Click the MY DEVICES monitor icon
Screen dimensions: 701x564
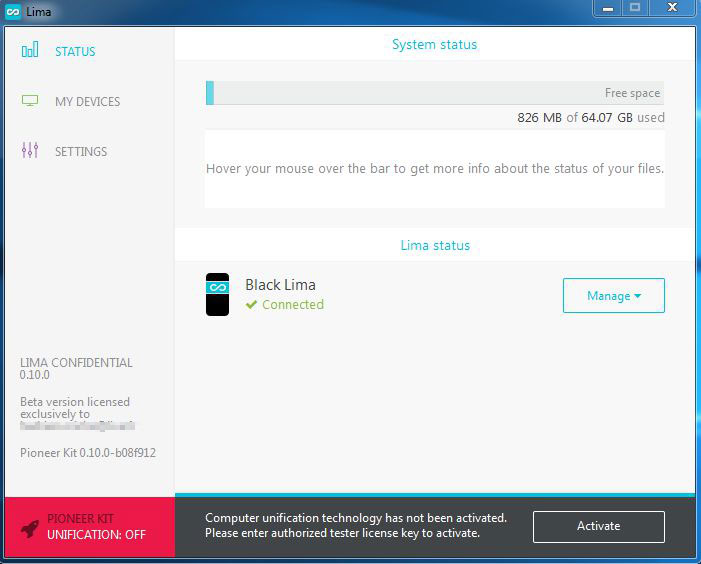pyautogui.click(x=30, y=101)
